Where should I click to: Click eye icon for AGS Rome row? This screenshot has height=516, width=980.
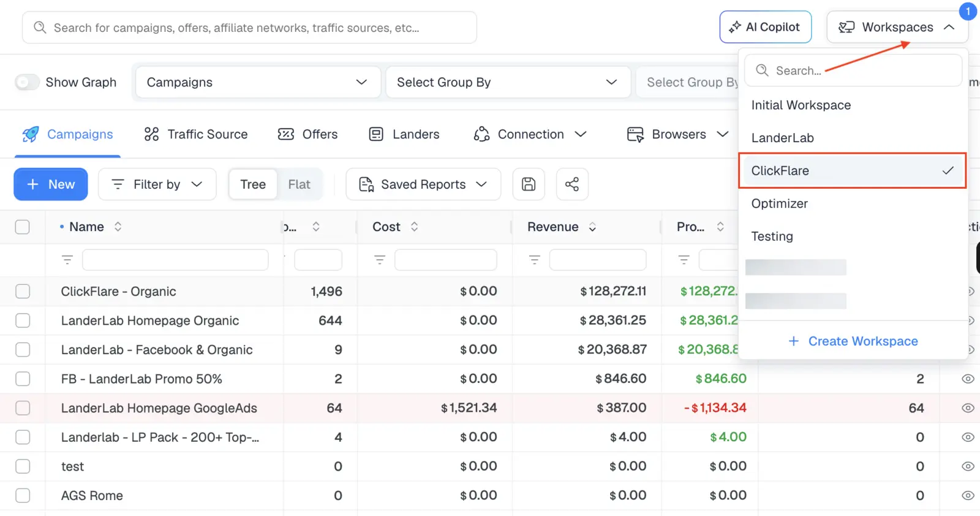968,496
